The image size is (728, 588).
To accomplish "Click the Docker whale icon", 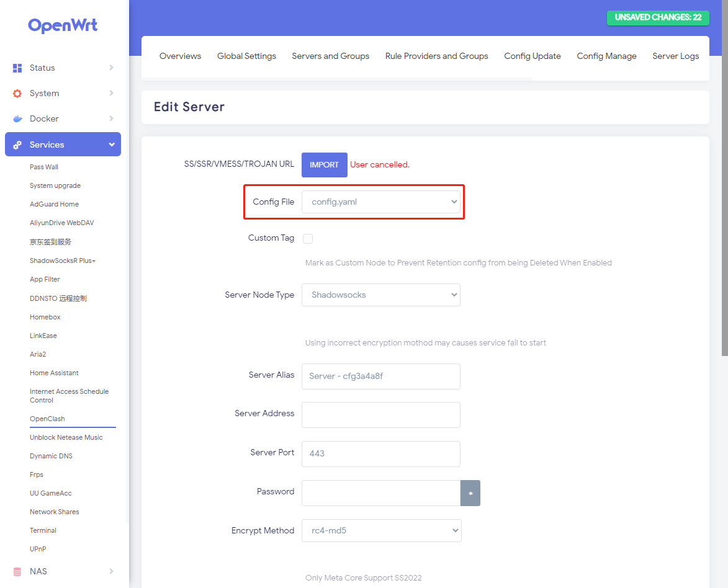I will coord(17,119).
